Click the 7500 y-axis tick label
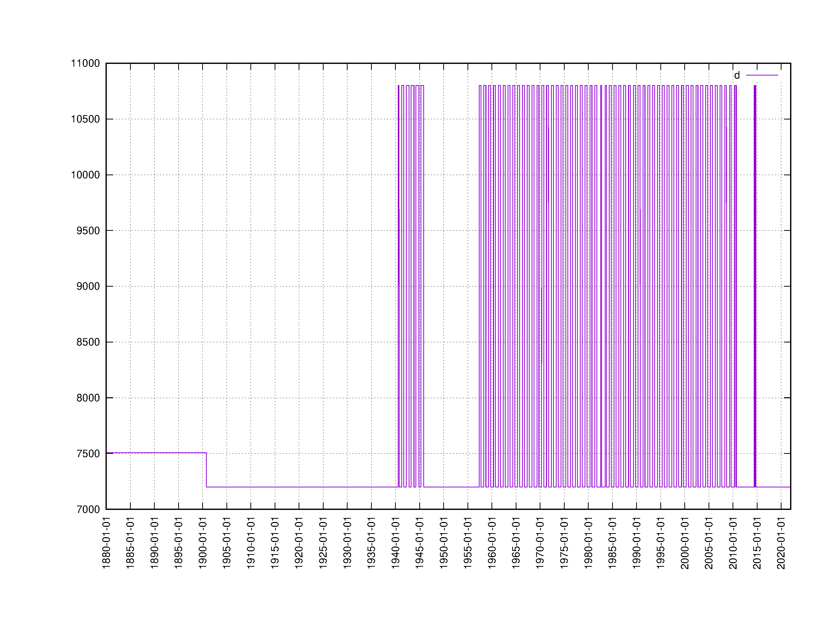Image resolution: width=833 pixels, height=644 pixels. pos(88,454)
